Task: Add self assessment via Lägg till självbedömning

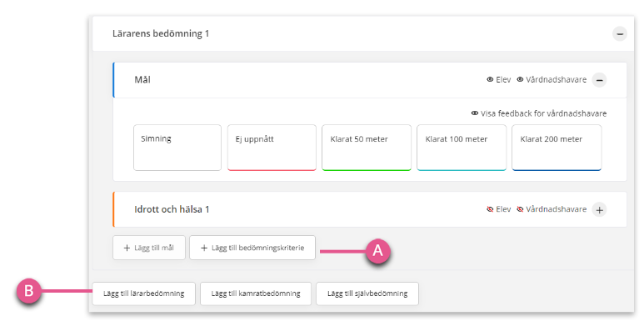Action: click(367, 293)
